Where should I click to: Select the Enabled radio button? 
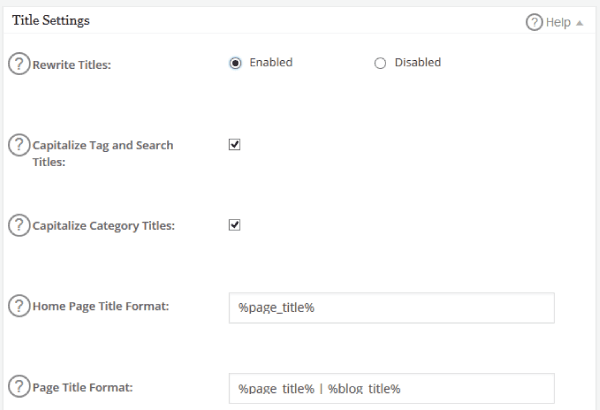pos(235,63)
